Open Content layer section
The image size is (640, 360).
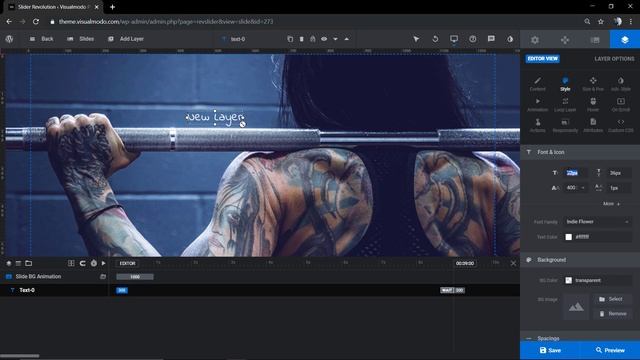[538, 84]
